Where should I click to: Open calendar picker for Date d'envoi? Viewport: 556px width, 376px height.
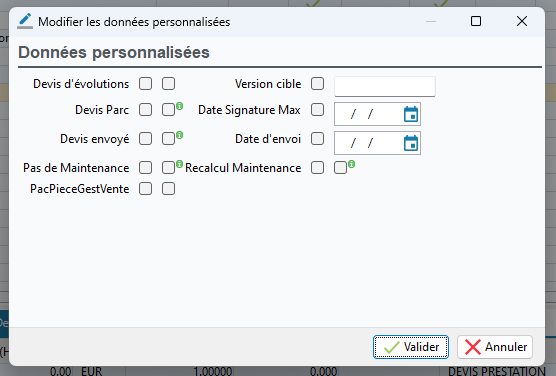pyautogui.click(x=411, y=143)
